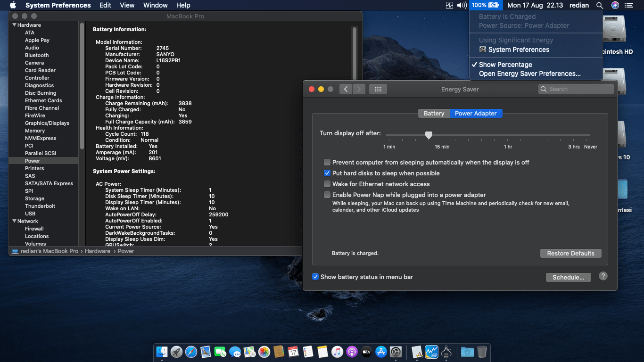Open FaceTime from the Dock
Image resolution: width=644 pixels, height=362 pixels.
220,352
